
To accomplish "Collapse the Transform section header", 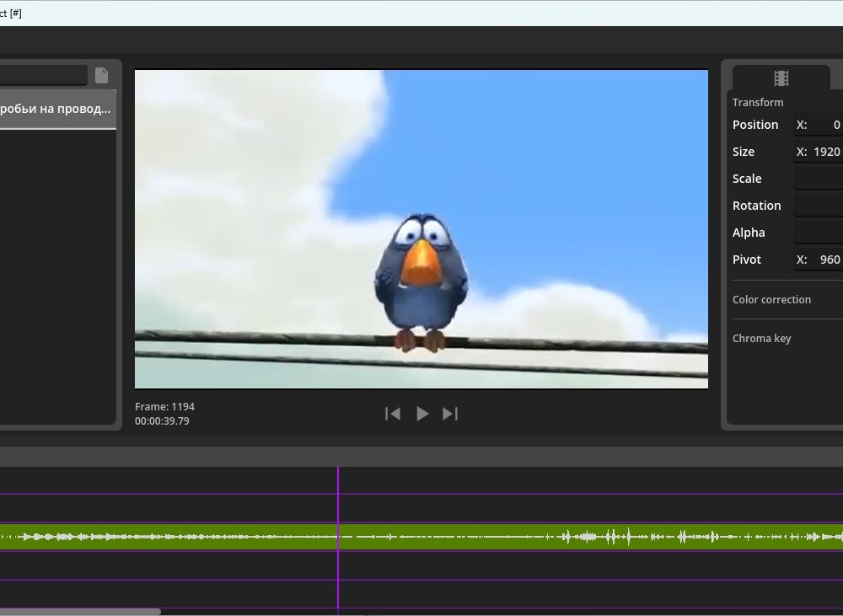I will tap(758, 103).
